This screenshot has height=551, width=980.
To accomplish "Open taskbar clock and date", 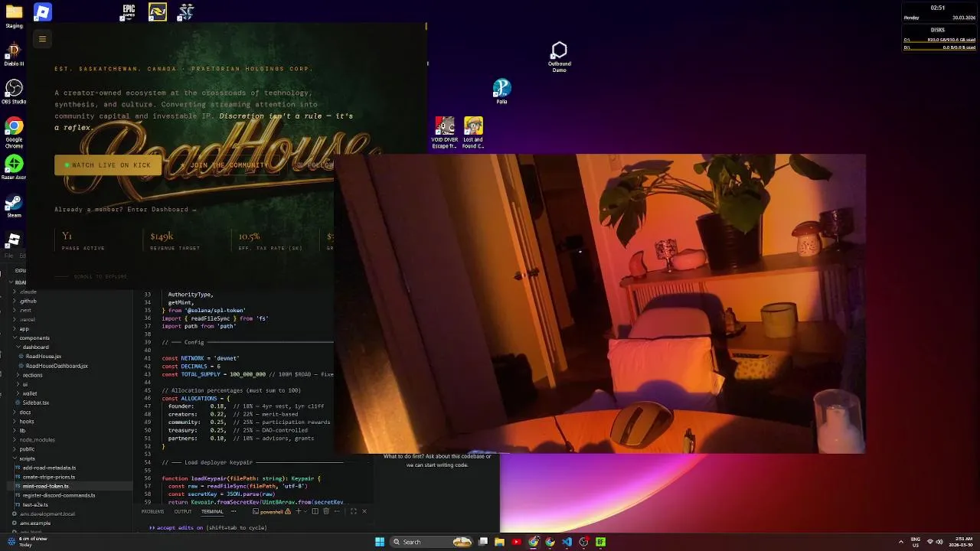I will tap(962, 542).
